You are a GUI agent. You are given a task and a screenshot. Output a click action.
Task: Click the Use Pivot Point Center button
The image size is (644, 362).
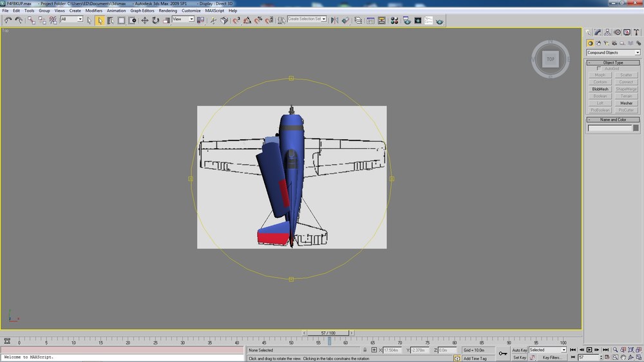pyautogui.click(x=200, y=20)
